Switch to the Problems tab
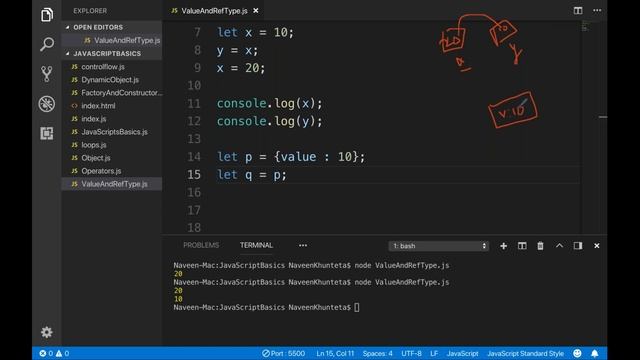Viewport: 640px width, 360px height. pos(201,245)
